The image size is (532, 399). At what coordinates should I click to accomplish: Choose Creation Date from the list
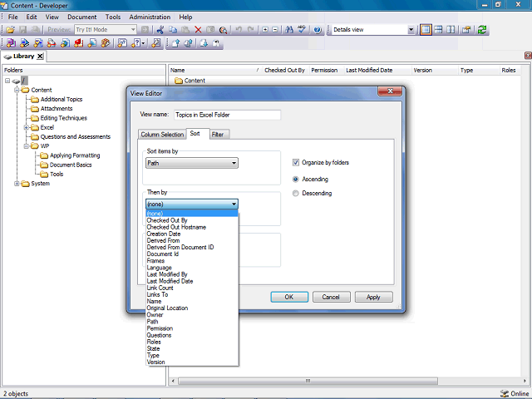click(x=192, y=234)
